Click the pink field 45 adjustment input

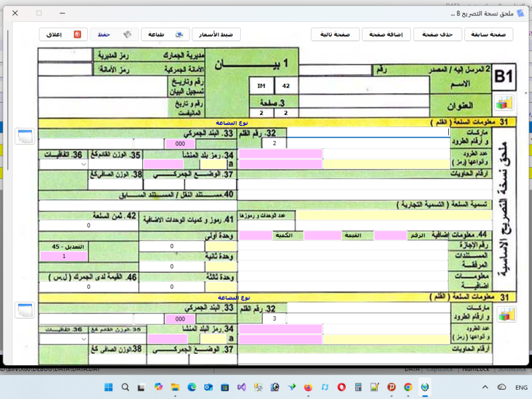64,256
